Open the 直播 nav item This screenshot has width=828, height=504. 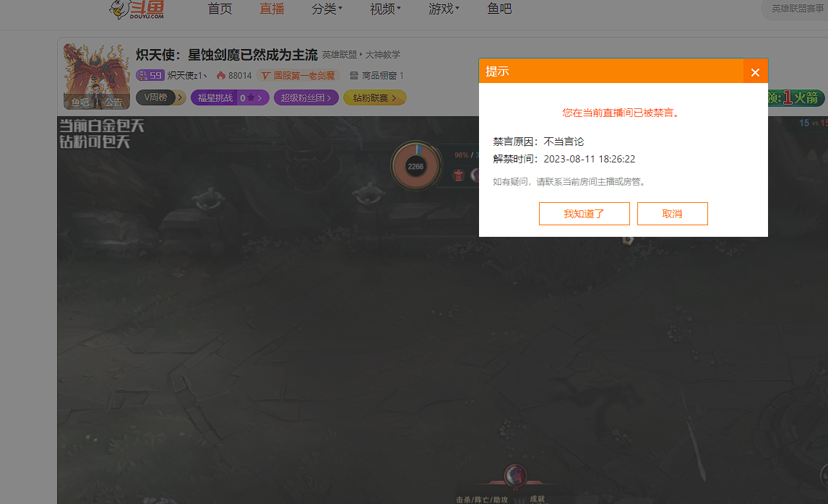(x=272, y=9)
